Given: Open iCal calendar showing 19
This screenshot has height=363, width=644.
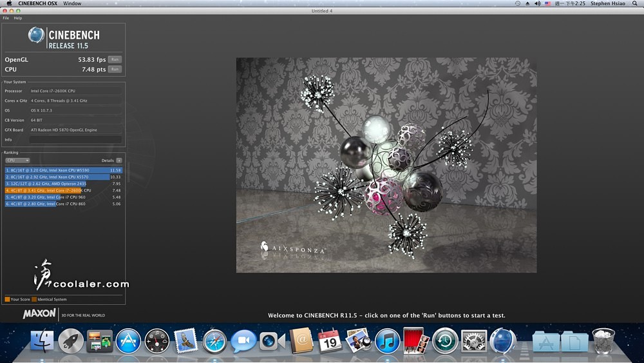Looking at the screenshot, I should coord(330,341).
